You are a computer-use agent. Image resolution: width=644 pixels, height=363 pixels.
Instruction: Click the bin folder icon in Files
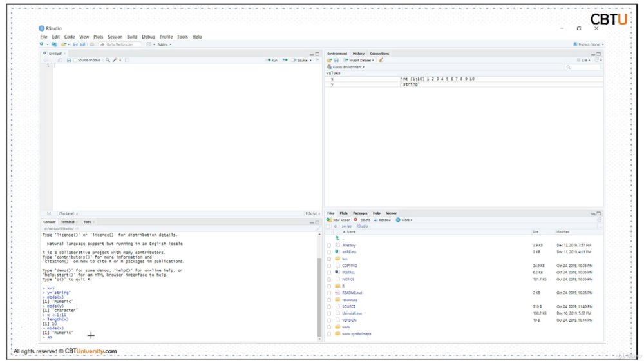[337, 259]
